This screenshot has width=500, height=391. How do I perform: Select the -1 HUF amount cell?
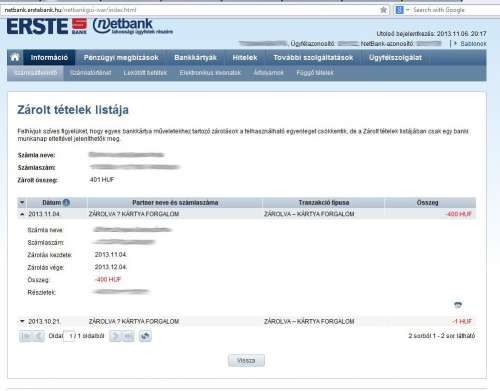[462, 321]
